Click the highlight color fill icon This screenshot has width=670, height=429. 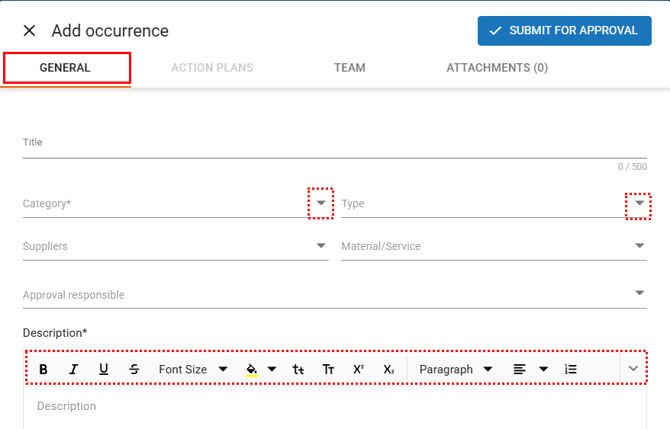[252, 369]
